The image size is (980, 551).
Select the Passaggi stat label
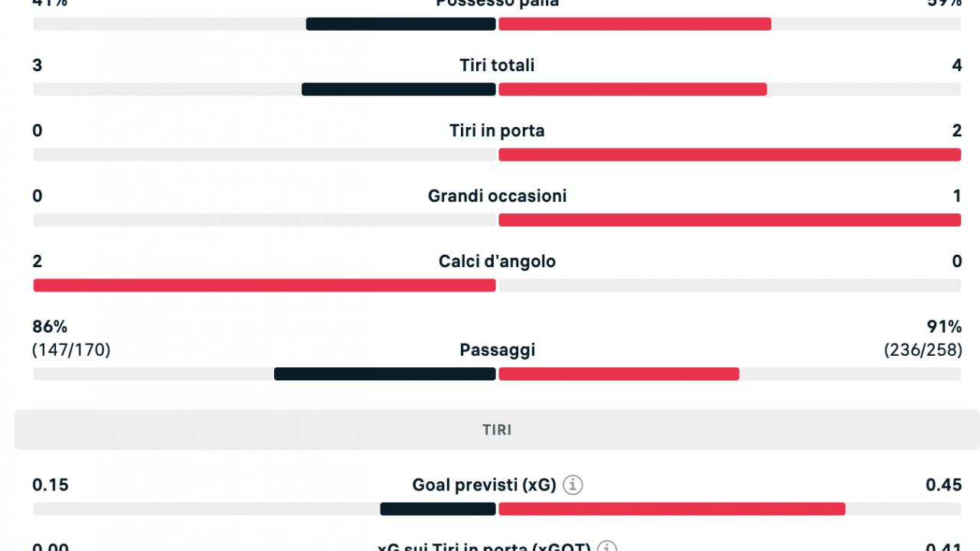497,350
